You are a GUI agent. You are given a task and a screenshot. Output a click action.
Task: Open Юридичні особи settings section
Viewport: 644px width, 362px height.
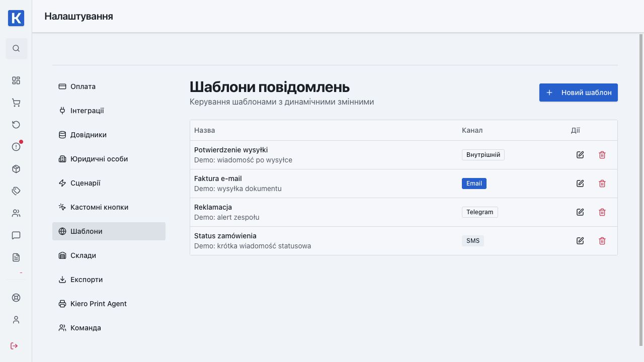109,159
